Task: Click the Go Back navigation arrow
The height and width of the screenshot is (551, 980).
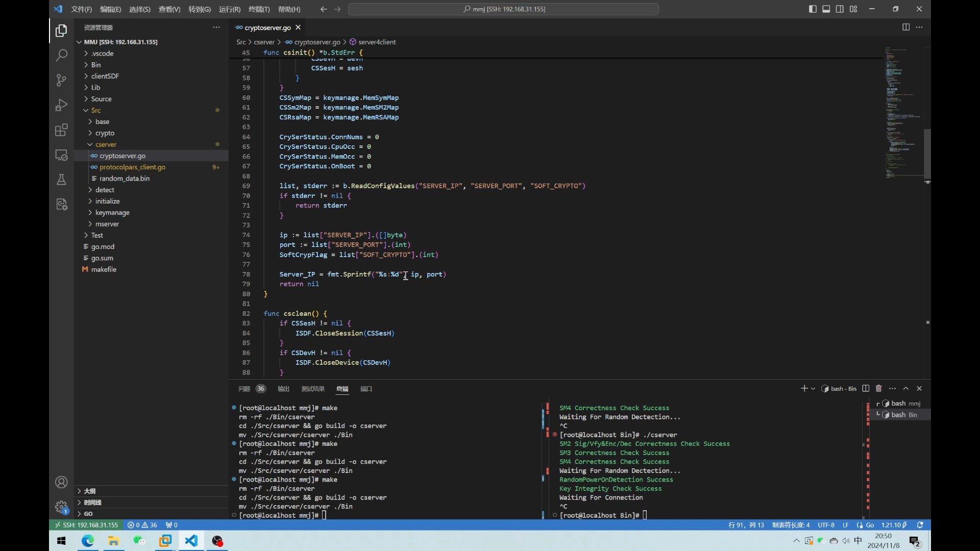Action: [x=324, y=9]
